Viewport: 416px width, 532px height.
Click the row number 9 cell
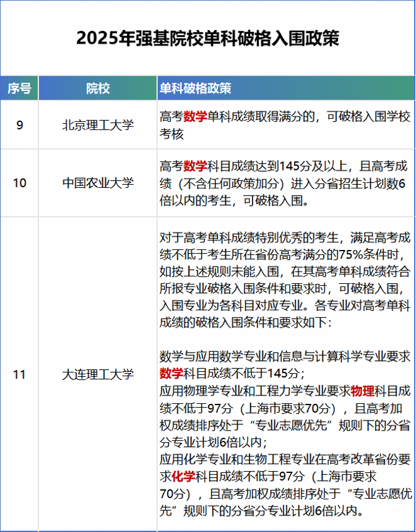point(19,125)
